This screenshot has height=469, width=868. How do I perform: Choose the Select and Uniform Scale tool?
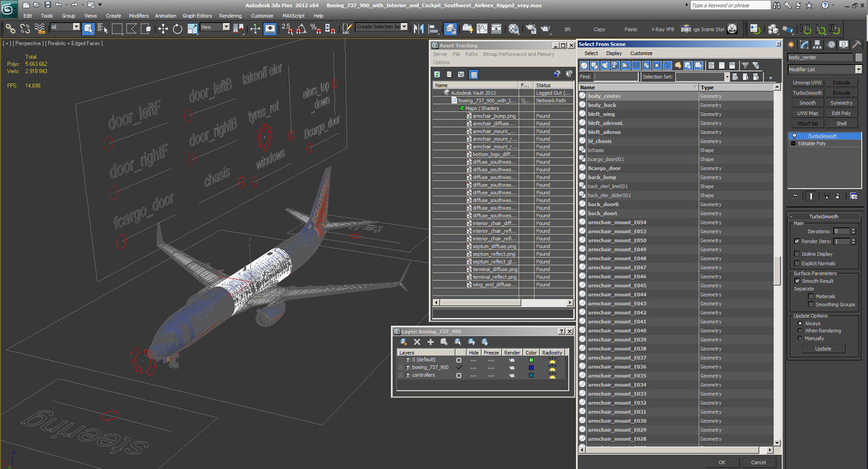coord(192,28)
